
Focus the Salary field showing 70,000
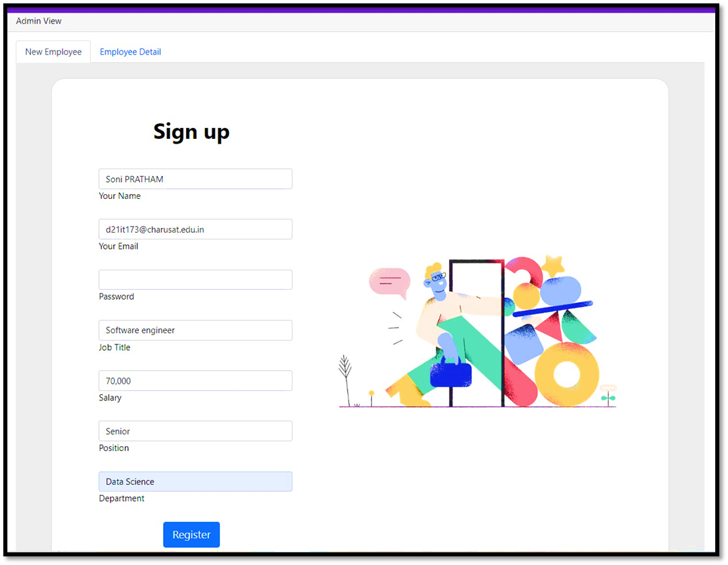195,381
